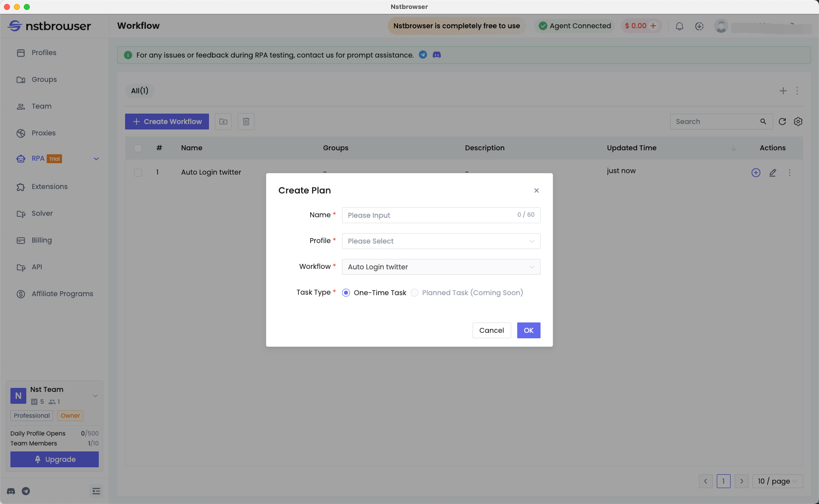Open Discord link in the info banner

(437, 55)
